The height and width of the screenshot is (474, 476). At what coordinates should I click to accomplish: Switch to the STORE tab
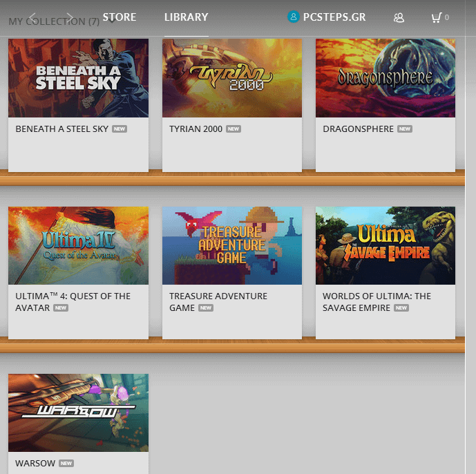120,17
